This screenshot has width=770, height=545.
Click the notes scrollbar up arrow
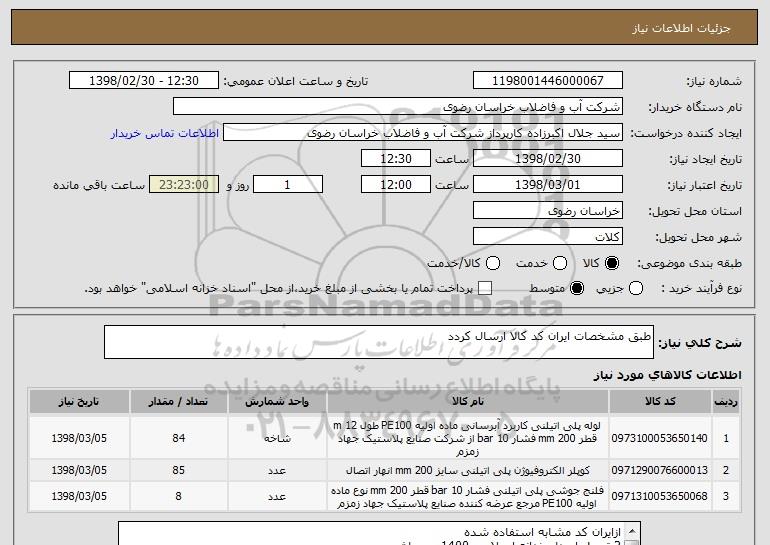[632, 531]
